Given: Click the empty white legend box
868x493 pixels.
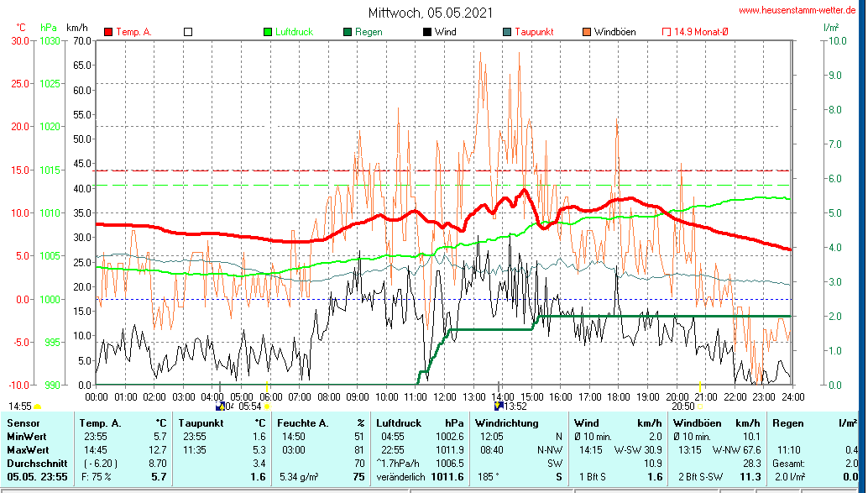Looking at the screenshot, I should click(188, 32).
